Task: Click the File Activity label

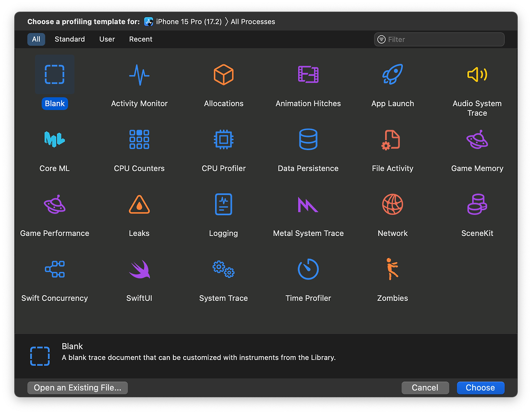Action: coord(392,168)
